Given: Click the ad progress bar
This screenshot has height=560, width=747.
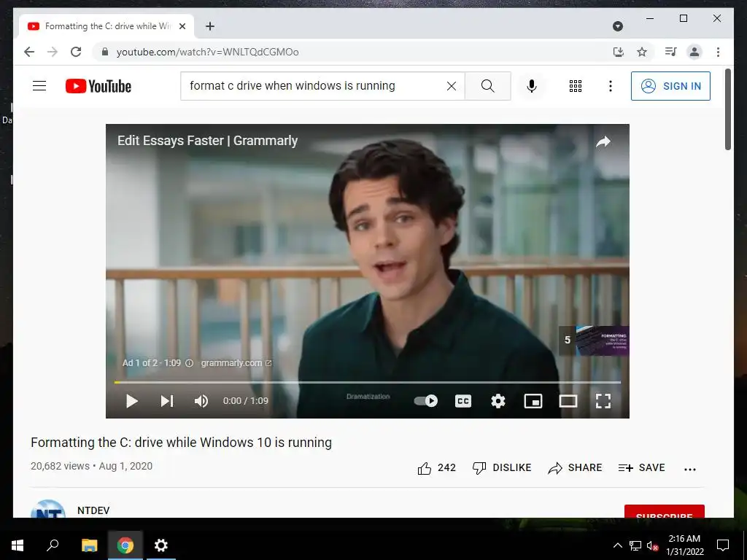Looking at the screenshot, I should point(368,382).
